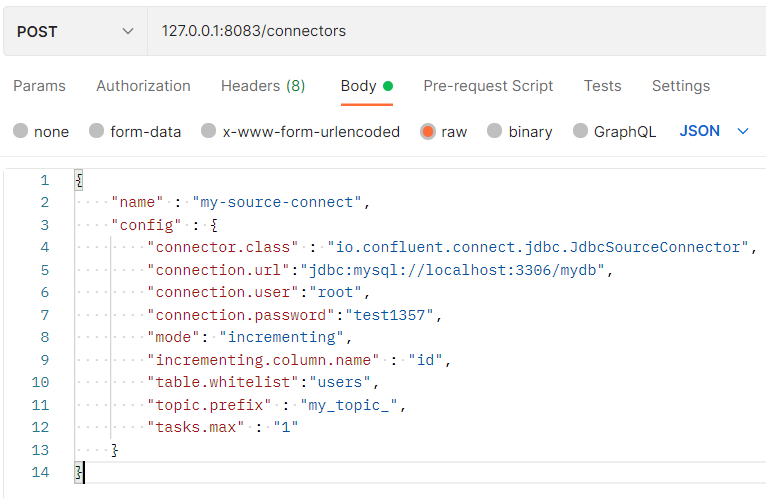Click the io.confluent.connect.jdbc.JdbcSourceConnector value

(538, 247)
